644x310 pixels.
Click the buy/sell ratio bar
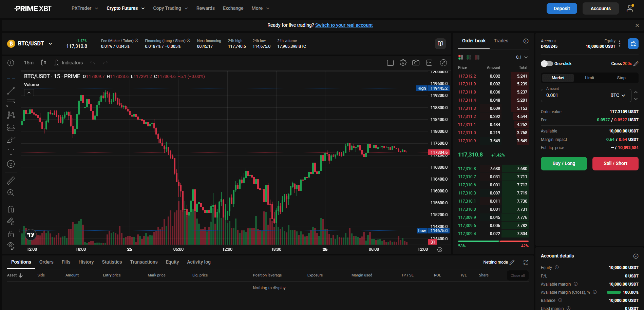coord(493,241)
